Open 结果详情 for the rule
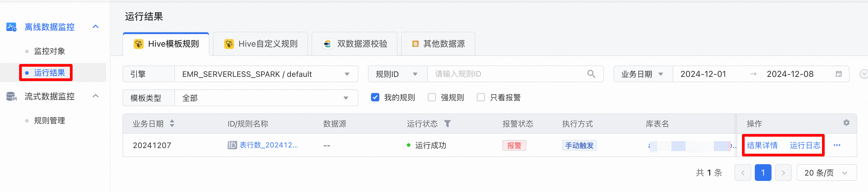 (762, 145)
